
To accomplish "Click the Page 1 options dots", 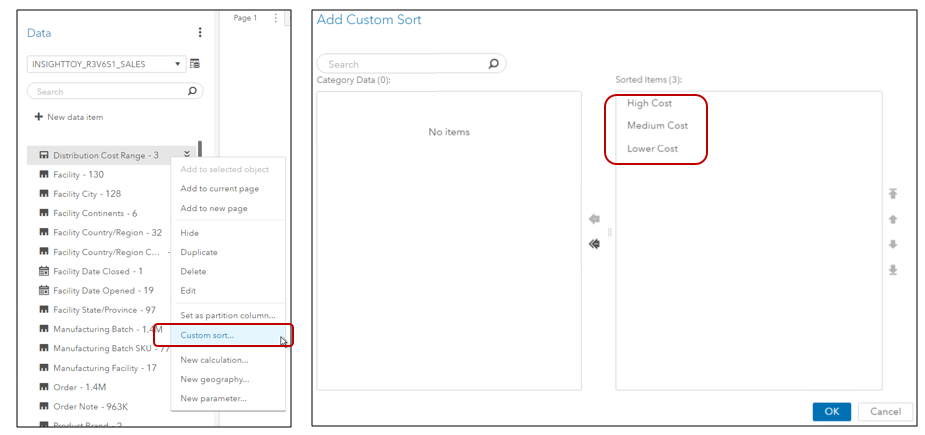I will click(276, 18).
